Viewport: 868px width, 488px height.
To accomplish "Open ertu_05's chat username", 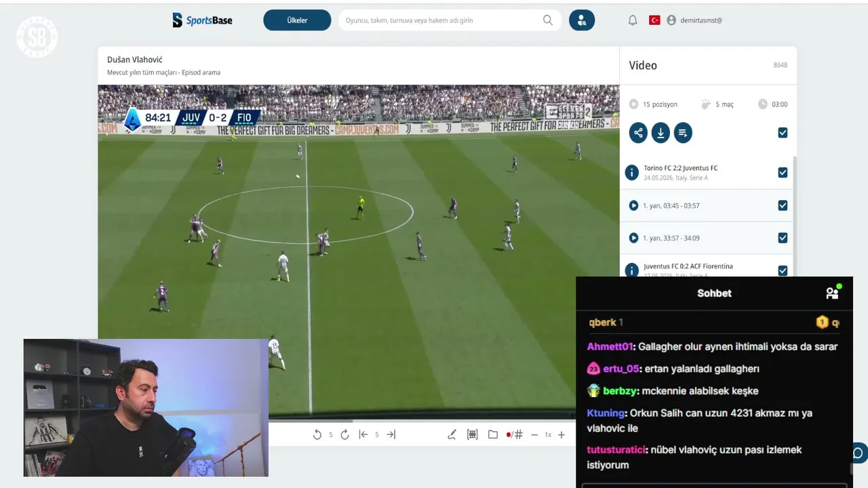I will point(621,369).
